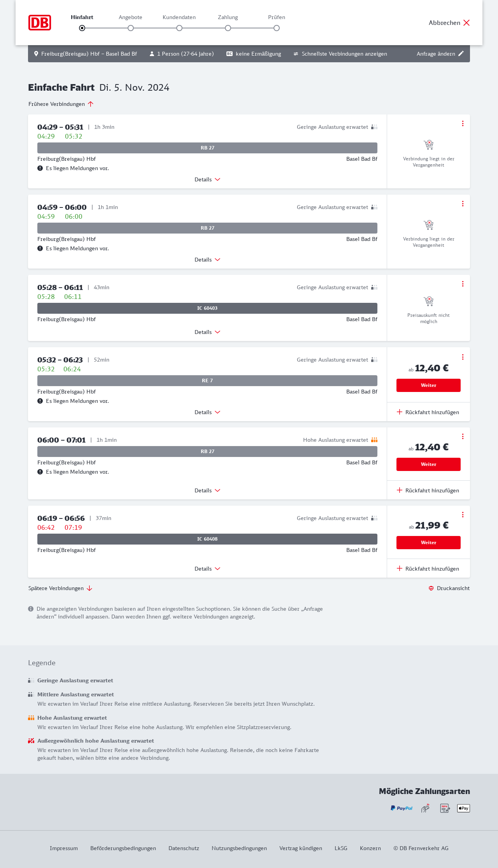Click Weiter for the RE 7 connection

pos(428,385)
